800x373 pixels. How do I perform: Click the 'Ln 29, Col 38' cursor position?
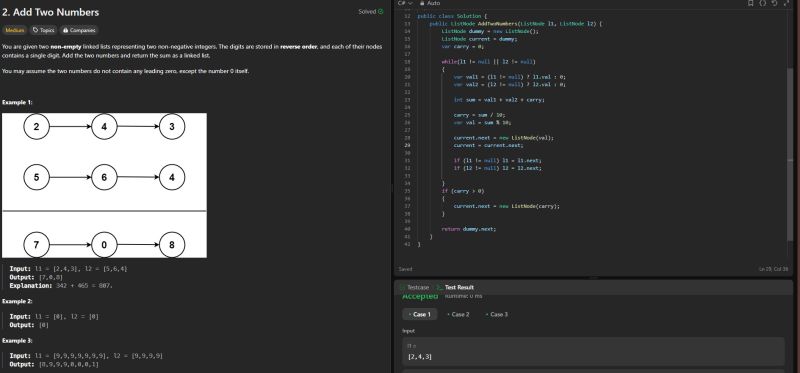click(773, 269)
